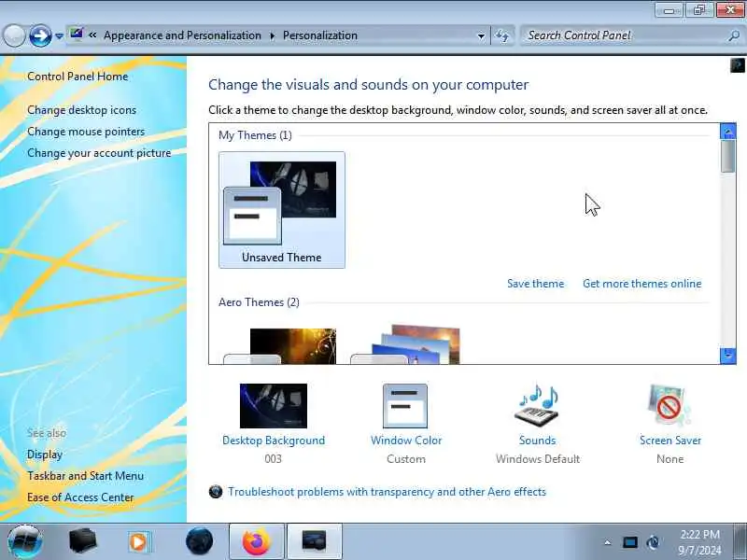Click the Forward navigation arrow button

click(40, 35)
